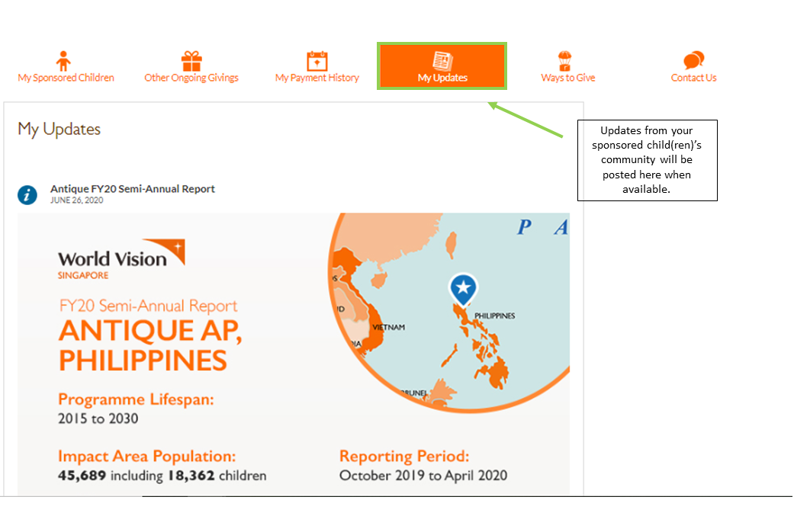
Task: Click the World Vision Singapore logo
Action: tap(121, 259)
